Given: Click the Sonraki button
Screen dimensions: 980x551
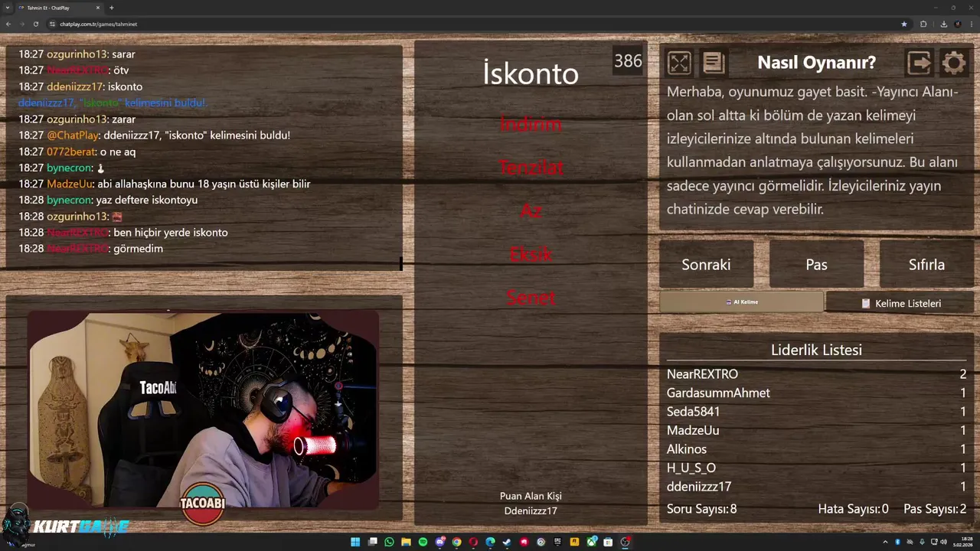Looking at the screenshot, I should click(706, 264).
